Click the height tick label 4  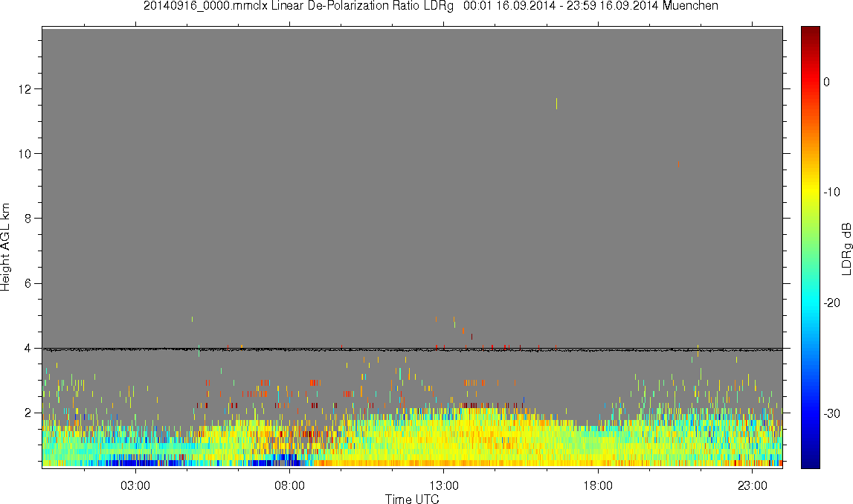tap(28, 348)
